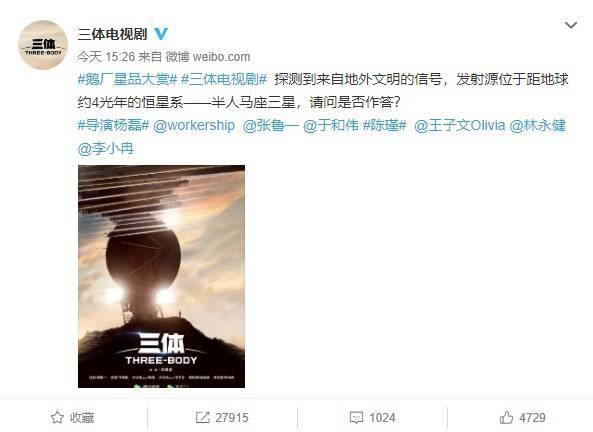
Task: Click the blue verified V badge
Action: [x=161, y=34]
